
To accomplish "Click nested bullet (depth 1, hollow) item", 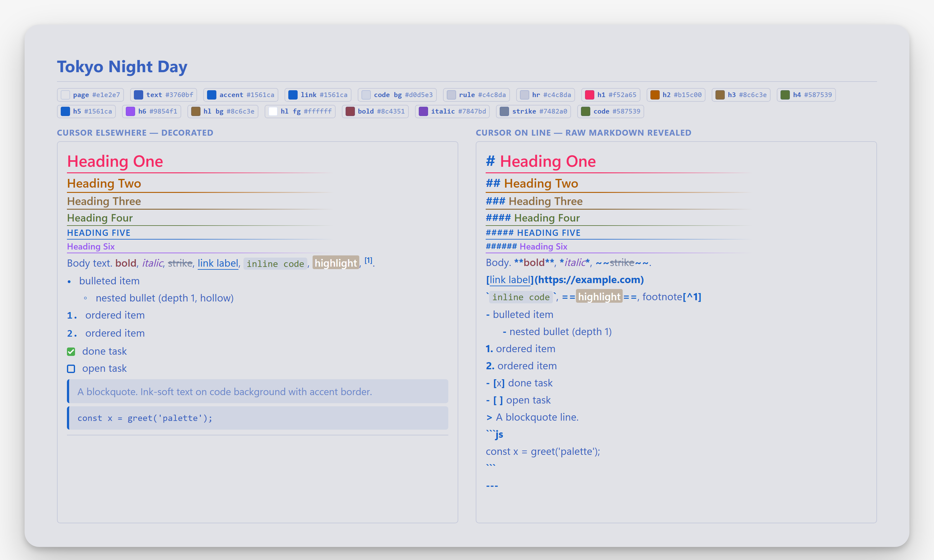I will (165, 298).
